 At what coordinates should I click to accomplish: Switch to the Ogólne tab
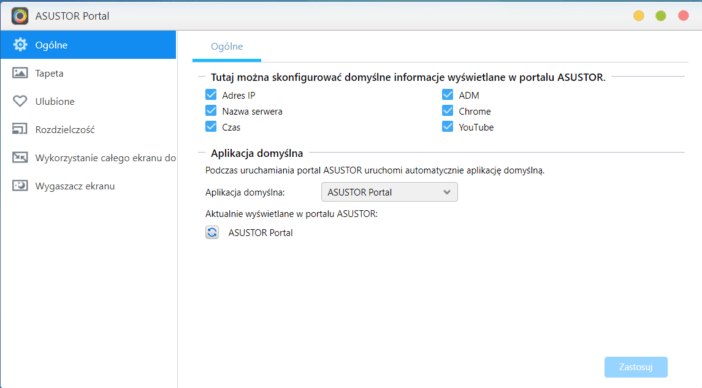click(x=227, y=47)
